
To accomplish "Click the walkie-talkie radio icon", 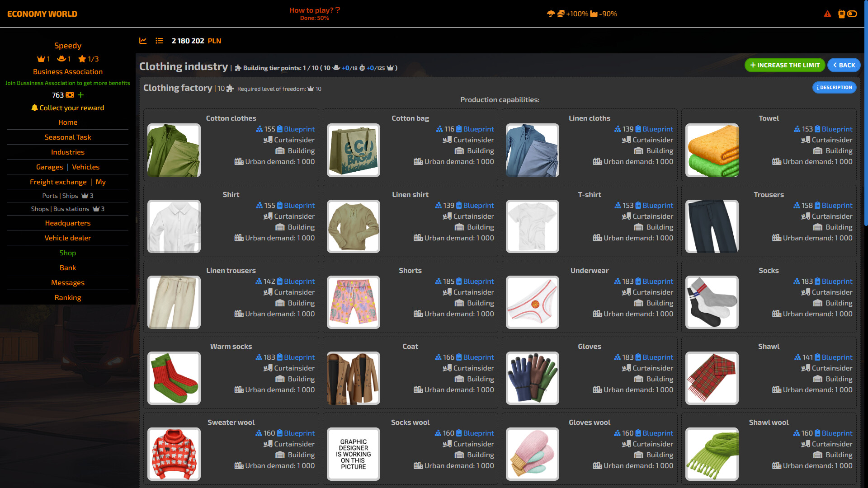I will [x=841, y=14].
